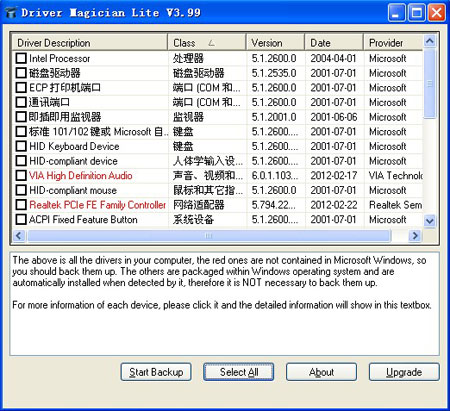Image resolution: width=450 pixels, height=411 pixels.
Task: Click the 5.1.2535.0 version cell
Action: point(274,73)
